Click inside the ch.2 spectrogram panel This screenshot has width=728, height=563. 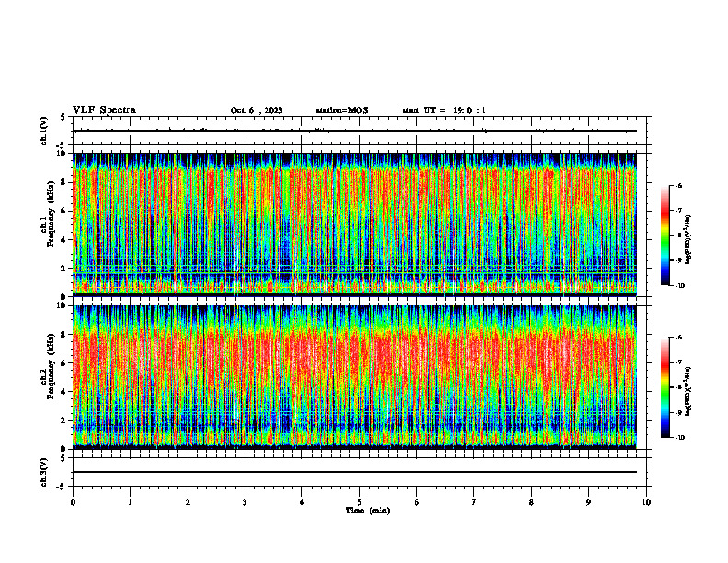355,377
